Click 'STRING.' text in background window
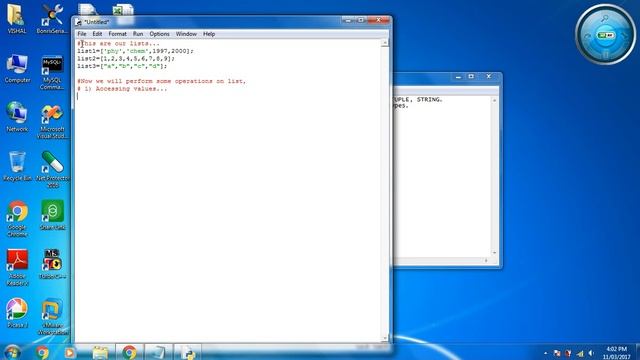The image size is (640, 360). pyautogui.click(x=429, y=100)
